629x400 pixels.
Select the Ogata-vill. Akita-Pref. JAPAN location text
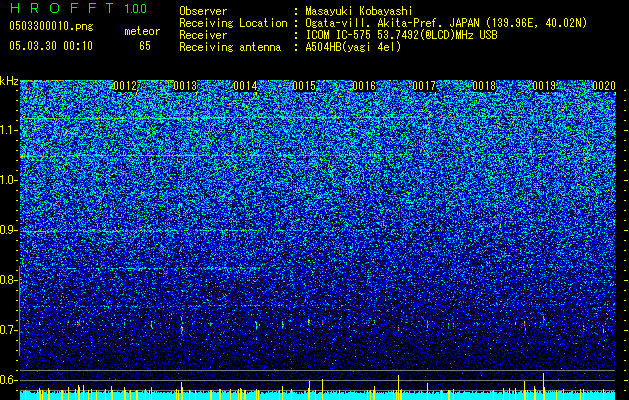coord(446,23)
